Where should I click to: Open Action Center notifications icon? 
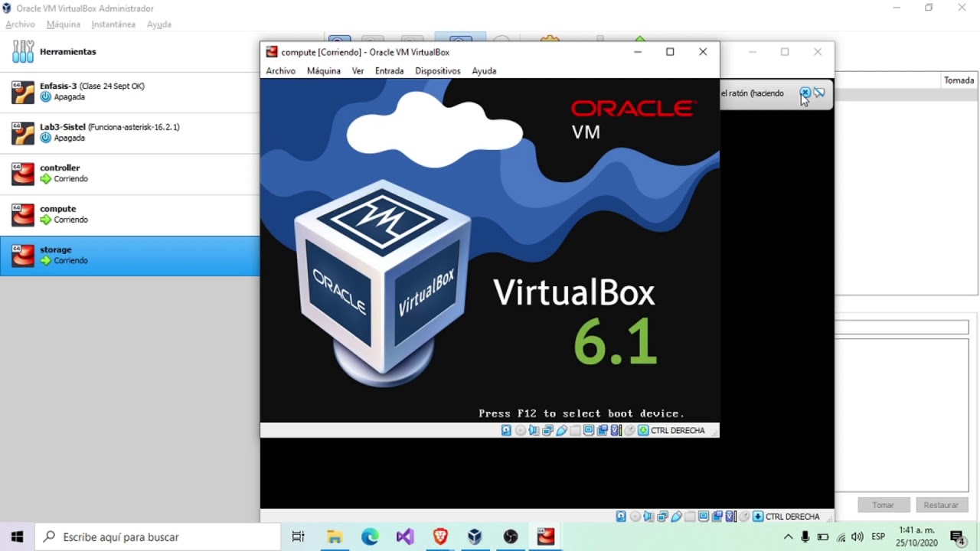click(x=957, y=536)
